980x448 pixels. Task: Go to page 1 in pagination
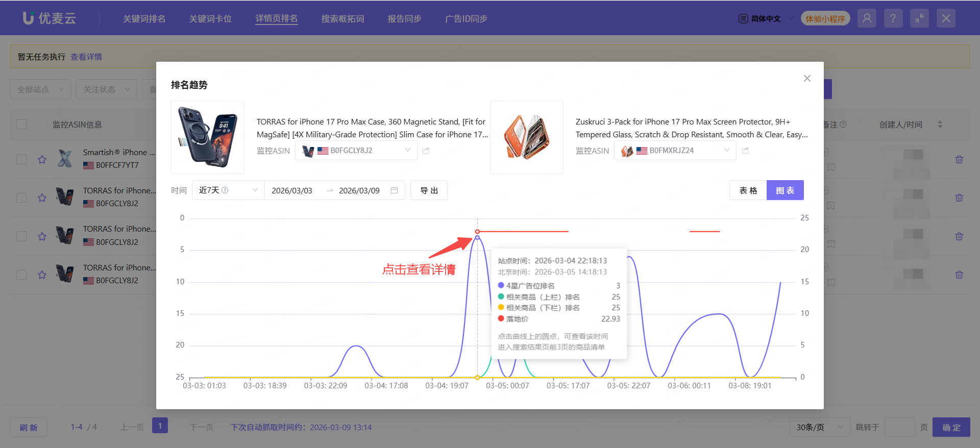coord(160,425)
